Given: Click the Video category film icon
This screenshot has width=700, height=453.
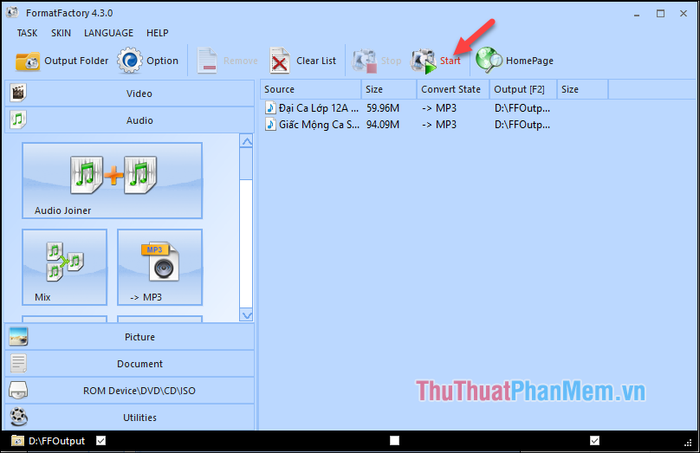Looking at the screenshot, I should [x=18, y=93].
